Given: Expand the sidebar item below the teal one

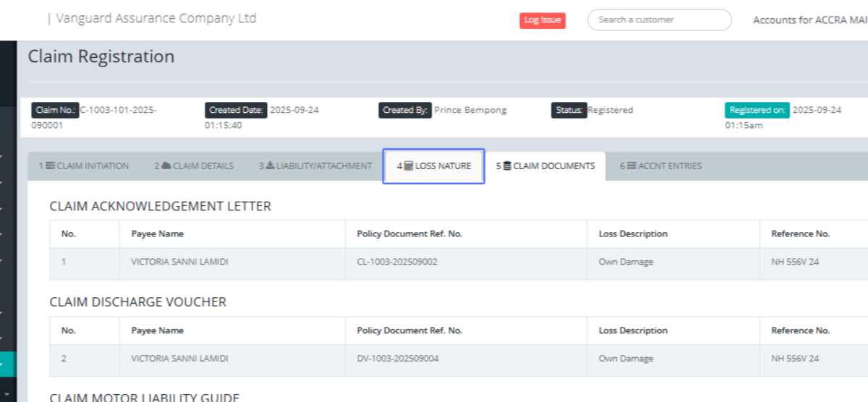Looking at the screenshot, I should [7, 391].
